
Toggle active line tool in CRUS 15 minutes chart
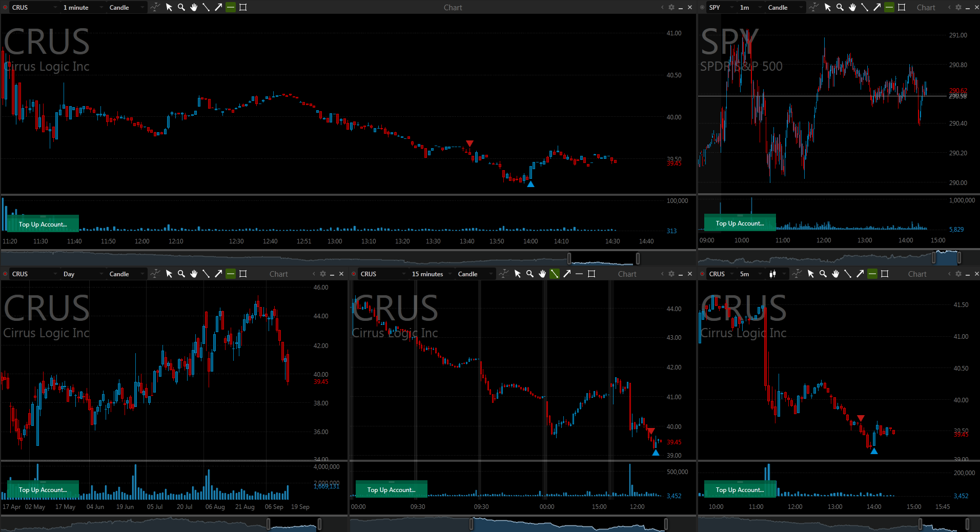[555, 274]
